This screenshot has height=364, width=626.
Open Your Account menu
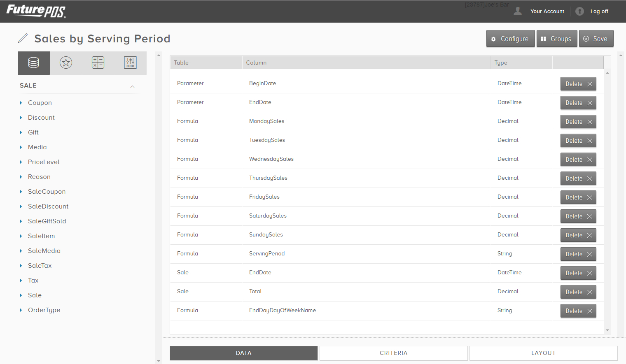coord(547,11)
